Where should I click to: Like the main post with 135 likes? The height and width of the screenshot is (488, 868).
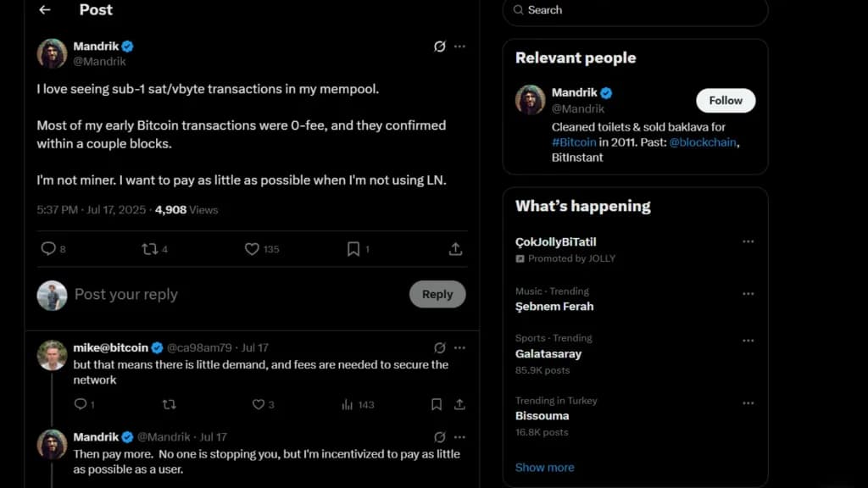[x=252, y=249]
